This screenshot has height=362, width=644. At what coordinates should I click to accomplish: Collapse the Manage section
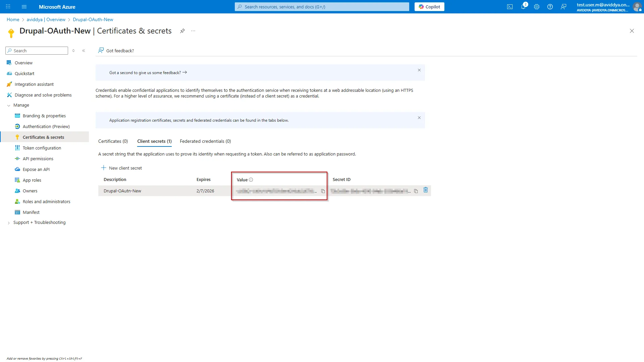coord(9,105)
